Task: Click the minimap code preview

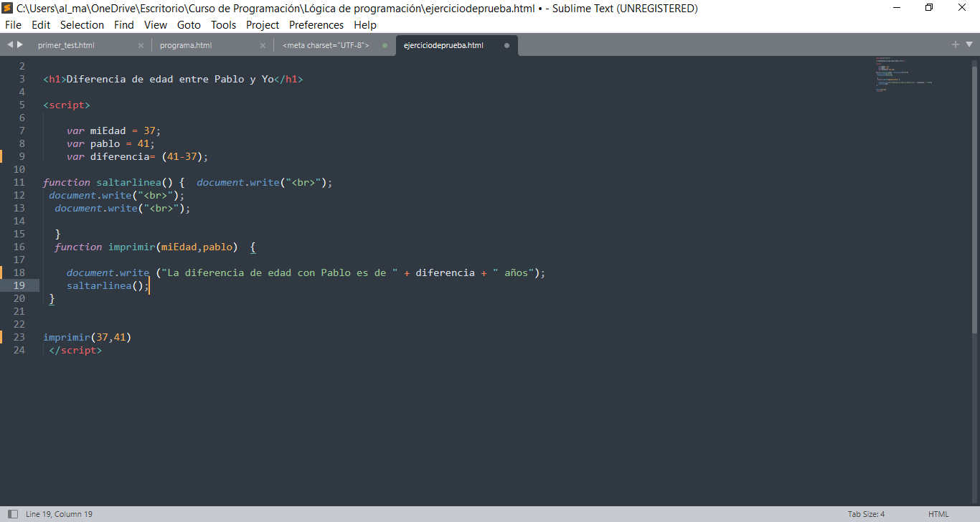Action: (904, 75)
